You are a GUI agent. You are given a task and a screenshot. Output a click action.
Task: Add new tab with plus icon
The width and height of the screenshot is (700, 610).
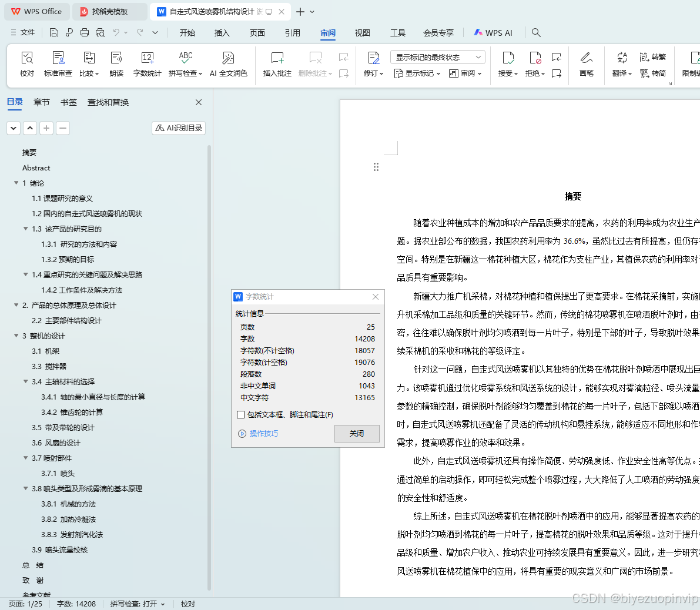300,12
